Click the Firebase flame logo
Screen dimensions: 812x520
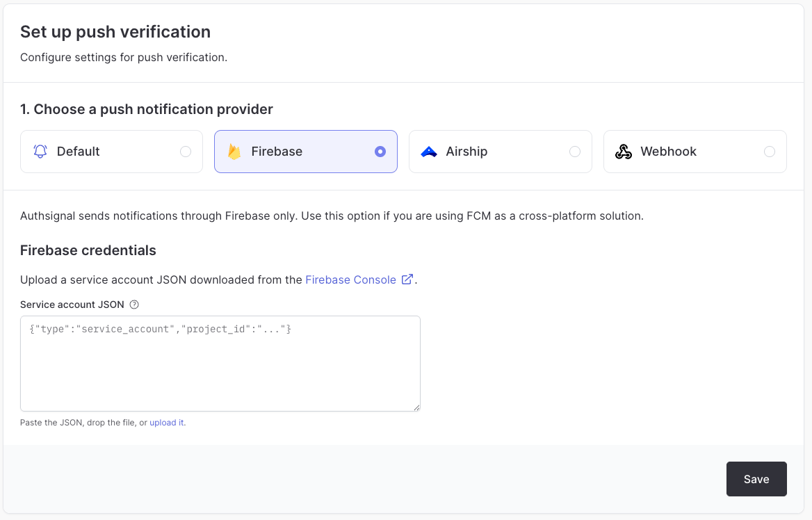234,152
